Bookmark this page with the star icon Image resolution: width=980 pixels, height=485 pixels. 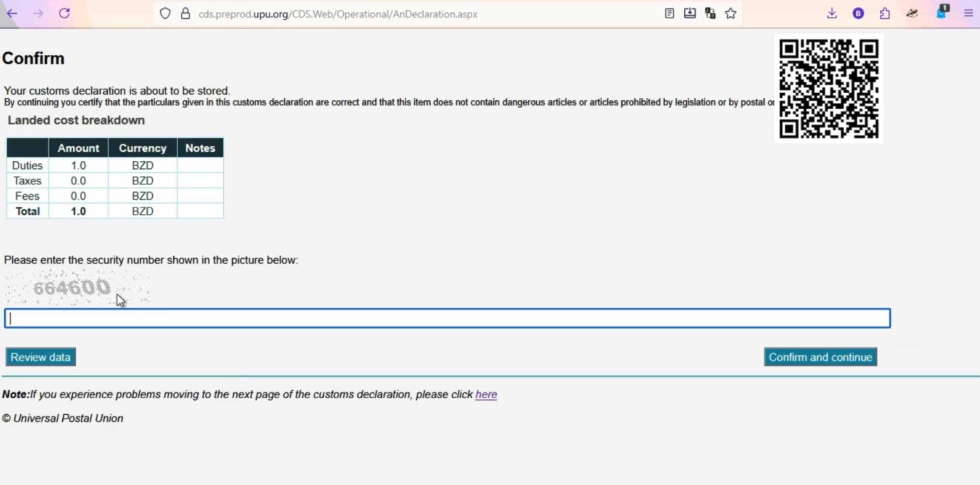point(731,14)
